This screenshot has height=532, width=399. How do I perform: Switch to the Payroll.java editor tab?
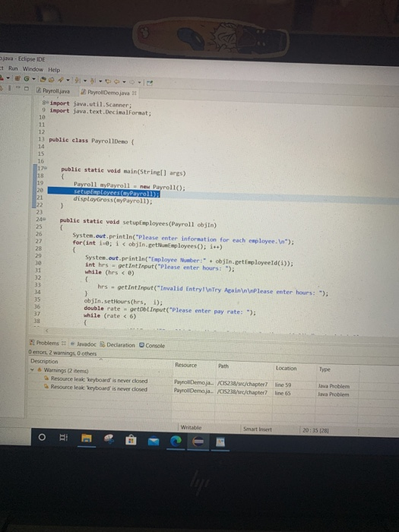click(53, 91)
